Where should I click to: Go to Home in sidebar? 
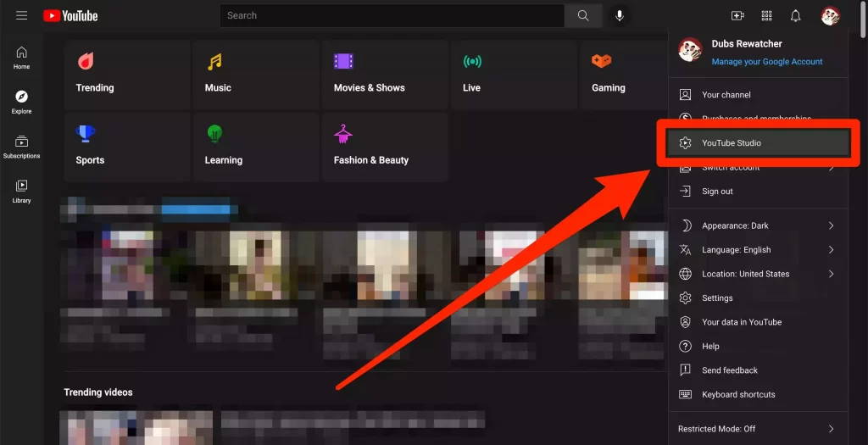tap(21, 58)
